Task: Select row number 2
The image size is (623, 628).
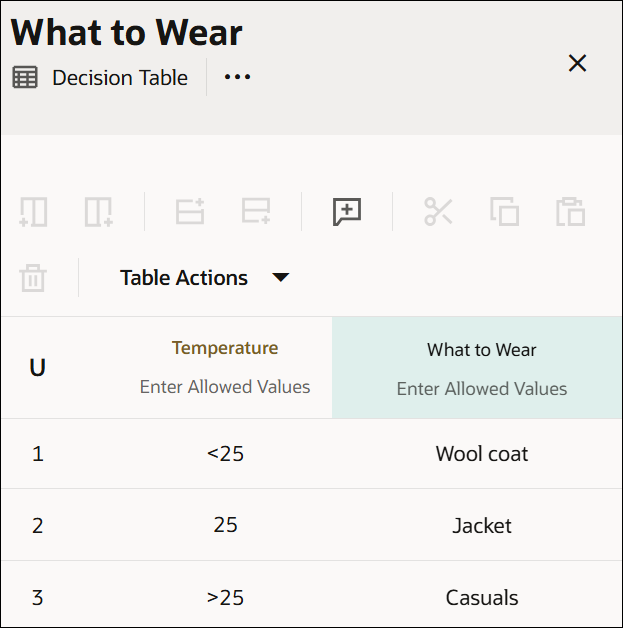Action: coord(38,525)
